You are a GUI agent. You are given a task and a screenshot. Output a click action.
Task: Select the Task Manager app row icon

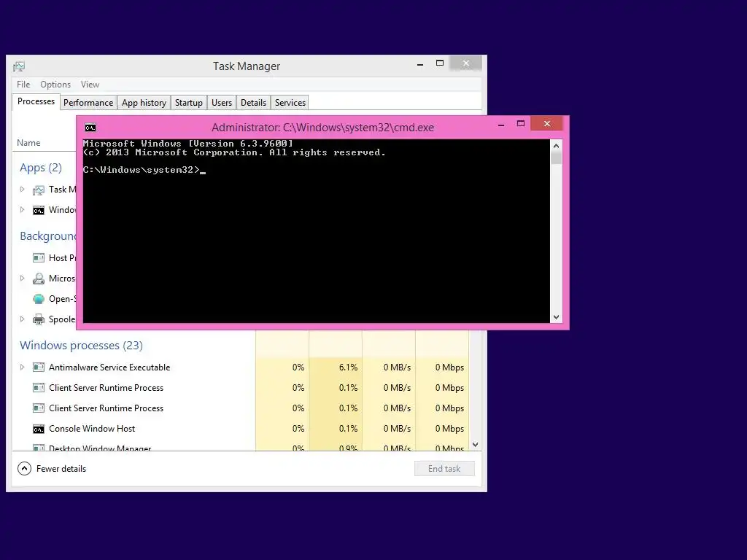click(x=39, y=190)
